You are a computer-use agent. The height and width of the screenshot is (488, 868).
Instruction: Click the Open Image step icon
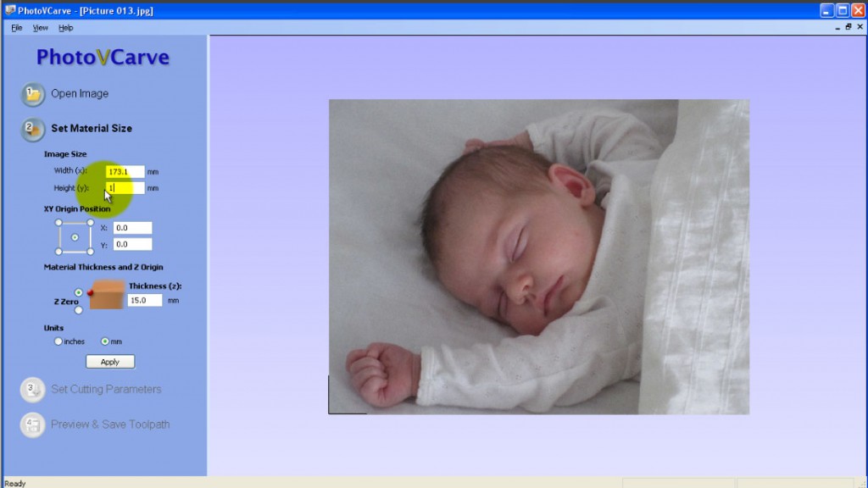(x=33, y=94)
